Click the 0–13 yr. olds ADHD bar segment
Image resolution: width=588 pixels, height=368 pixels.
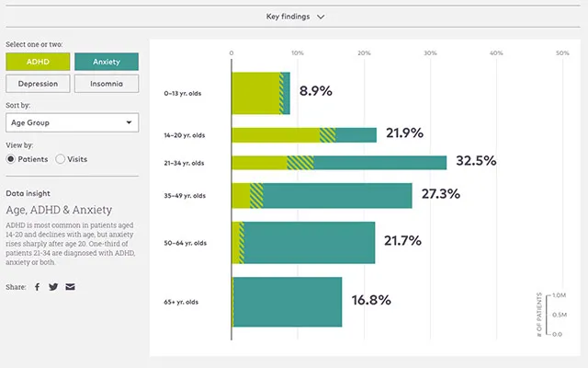[x=255, y=93]
